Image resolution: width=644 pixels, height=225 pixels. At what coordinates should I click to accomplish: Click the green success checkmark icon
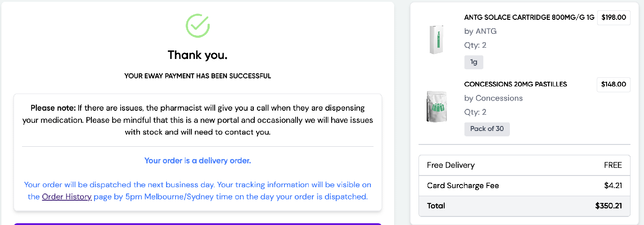[x=198, y=25]
